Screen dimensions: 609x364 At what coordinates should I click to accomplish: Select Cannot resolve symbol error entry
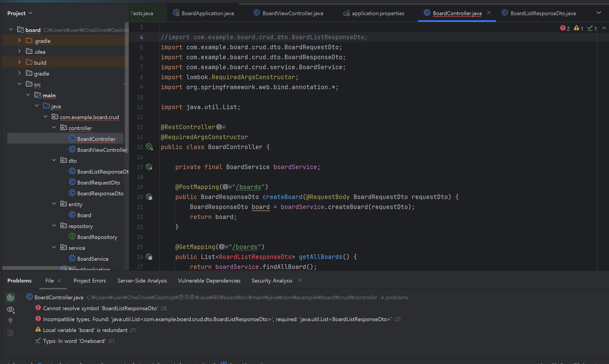coord(100,308)
